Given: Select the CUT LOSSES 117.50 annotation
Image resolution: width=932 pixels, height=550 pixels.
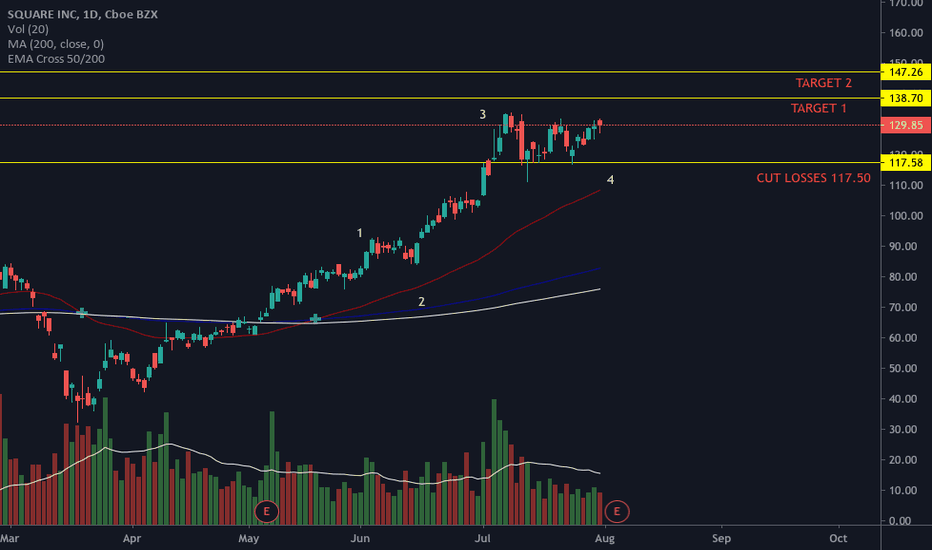Looking at the screenshot, I should 813,178.
